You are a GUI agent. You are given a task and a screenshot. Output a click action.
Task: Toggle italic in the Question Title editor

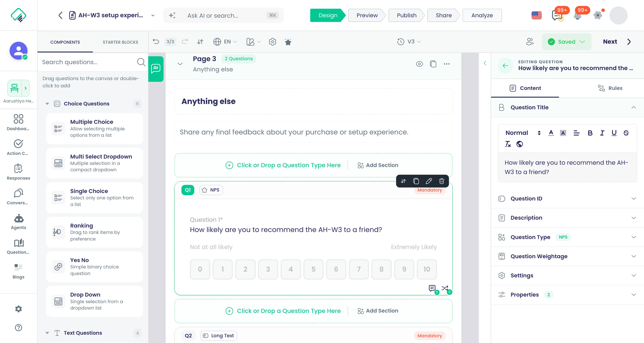coord(602,133)
